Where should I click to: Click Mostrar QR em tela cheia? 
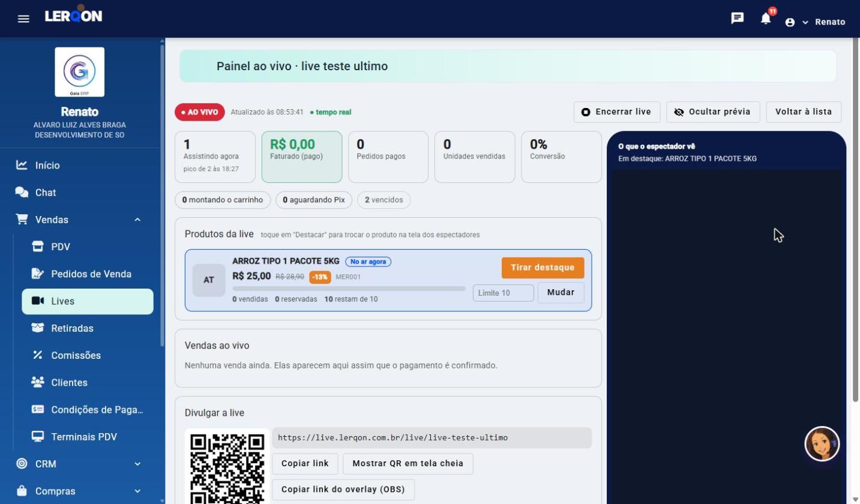coord(407,463)
